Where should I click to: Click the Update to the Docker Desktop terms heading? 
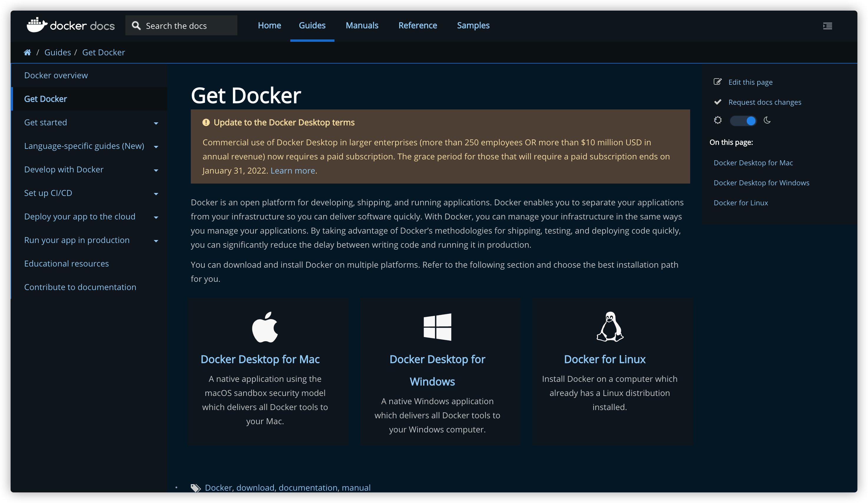pyautogui.click(x=284, y=122)
